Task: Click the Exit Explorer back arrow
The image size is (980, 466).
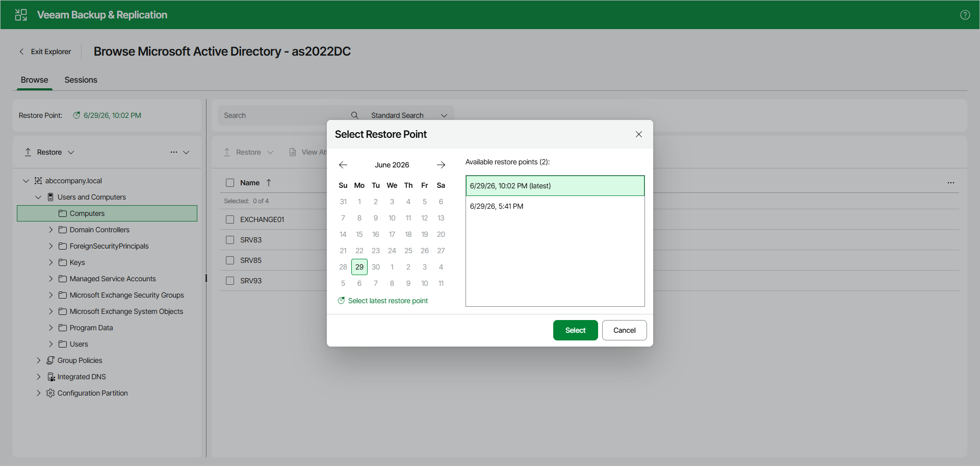Action: (x=21, y=52)
